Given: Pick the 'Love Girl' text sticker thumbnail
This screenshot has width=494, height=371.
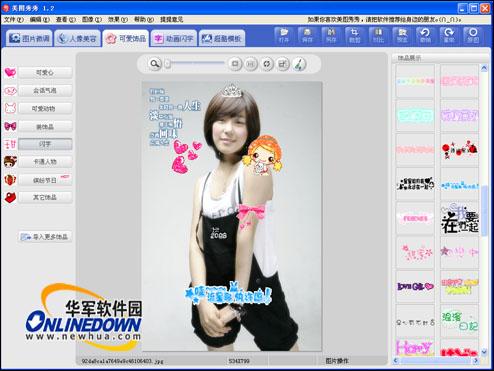Looking at the screenshot, I should (415, 286).
